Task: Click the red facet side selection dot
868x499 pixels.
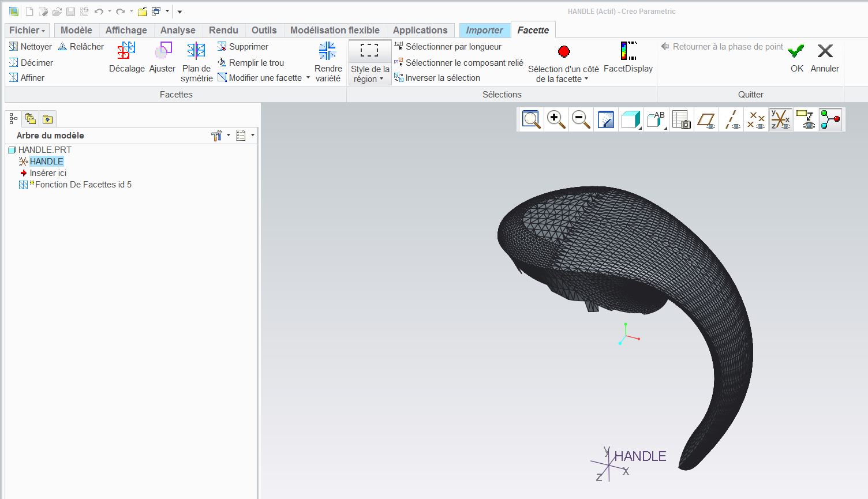Action: point(564,52)
